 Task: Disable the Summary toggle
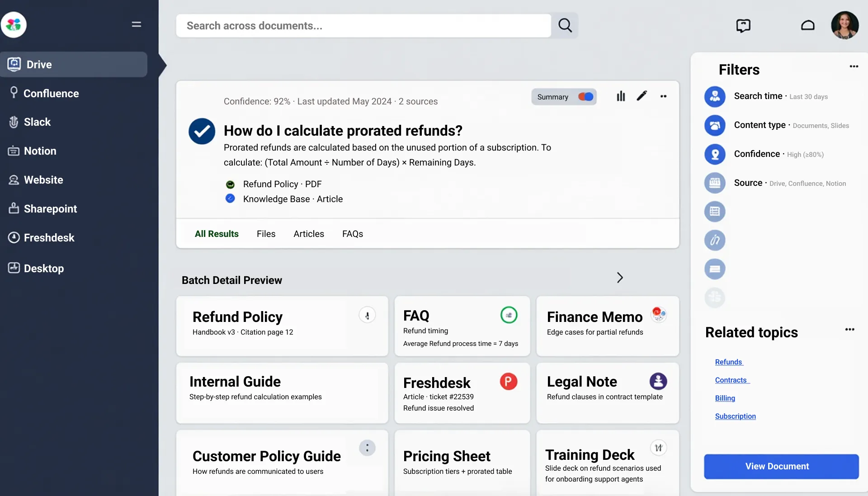(x=585, y=96)
